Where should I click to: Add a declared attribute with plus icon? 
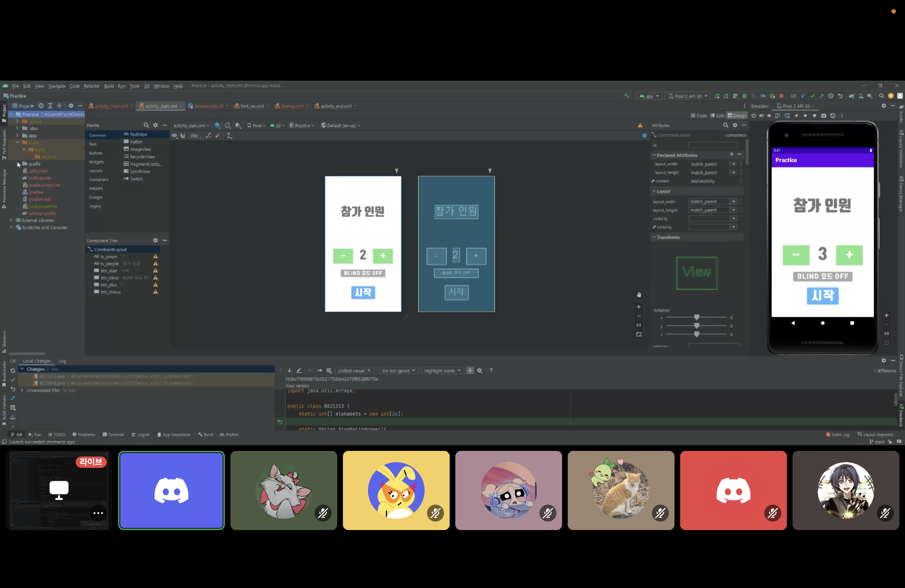(x=732, y=154)
